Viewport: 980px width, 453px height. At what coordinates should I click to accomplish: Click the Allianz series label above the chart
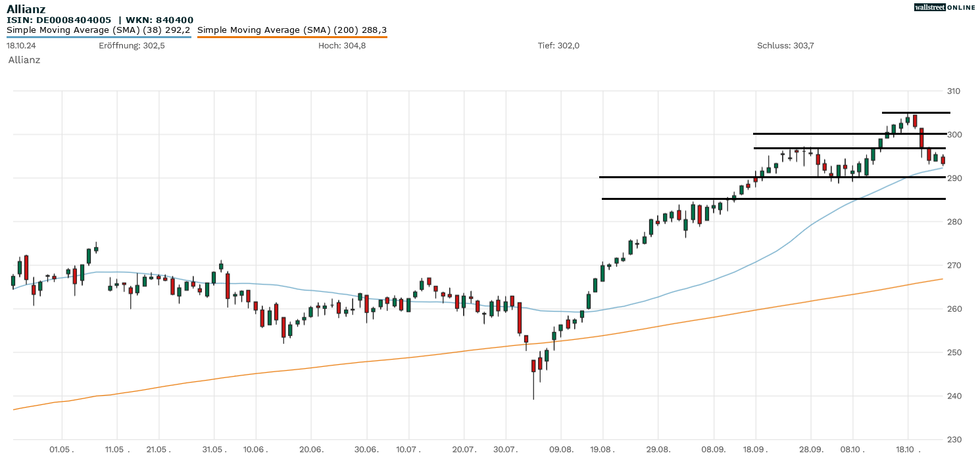[x=24, y=60]
